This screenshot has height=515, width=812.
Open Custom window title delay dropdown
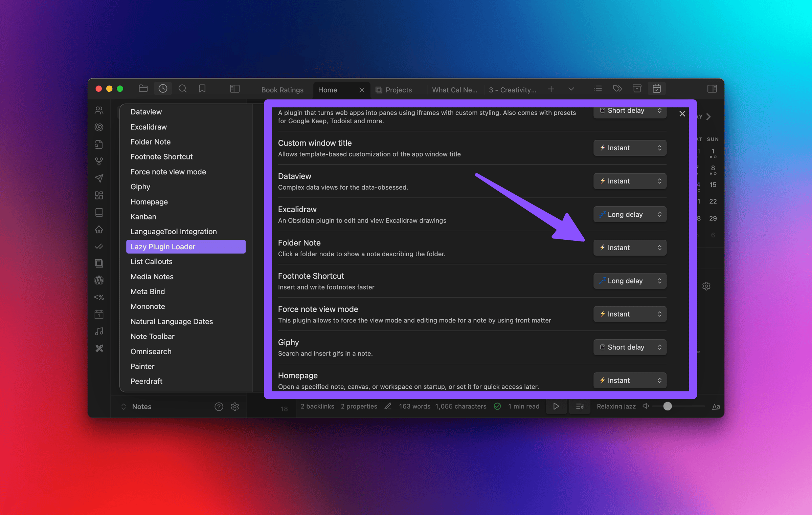pyautogui.click(x=630, y=148)
